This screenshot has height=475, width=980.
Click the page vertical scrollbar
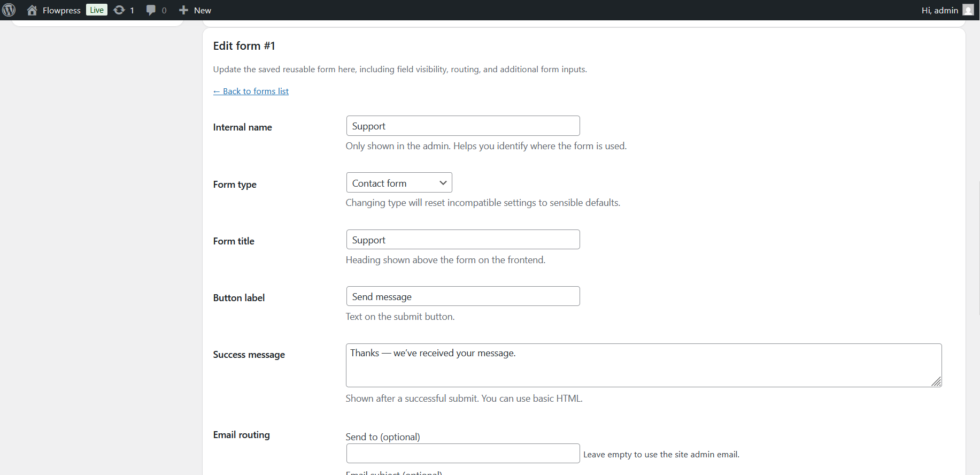pyautogui.click(x=978, y=248)
